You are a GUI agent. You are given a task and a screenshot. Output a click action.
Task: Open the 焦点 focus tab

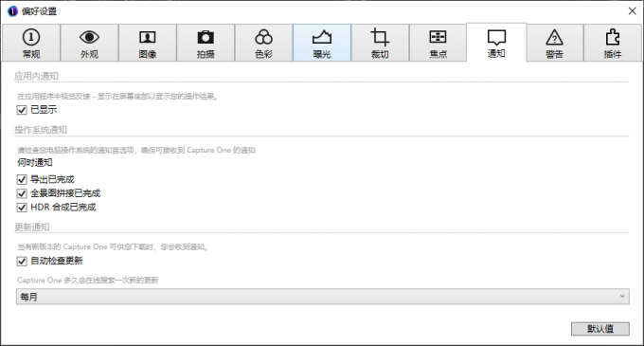438,44
